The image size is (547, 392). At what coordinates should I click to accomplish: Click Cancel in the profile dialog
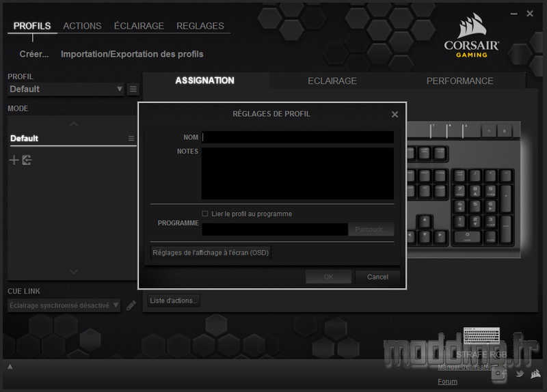[377, 277]
